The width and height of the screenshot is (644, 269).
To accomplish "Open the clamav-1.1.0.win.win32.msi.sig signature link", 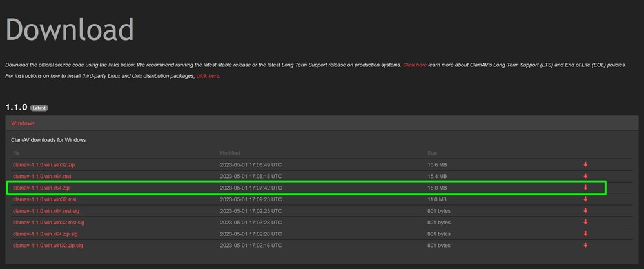I will tap(48, 222).
